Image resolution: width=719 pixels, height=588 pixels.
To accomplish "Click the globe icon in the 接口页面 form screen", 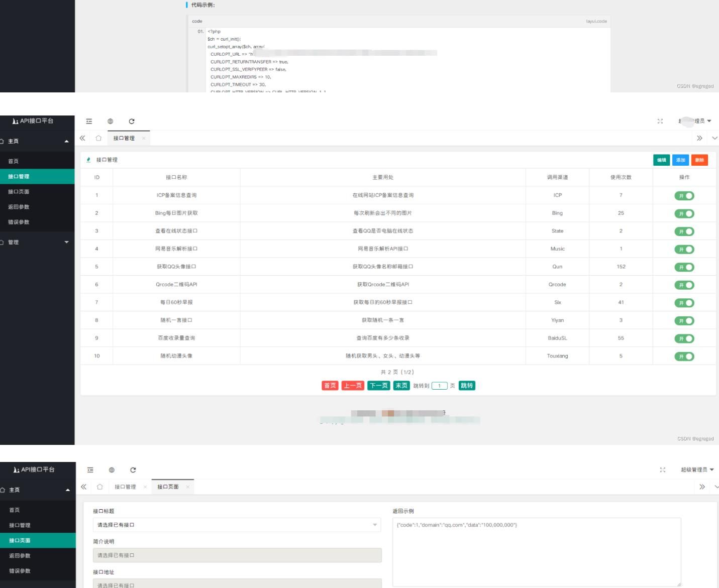I will coord(112,470).
